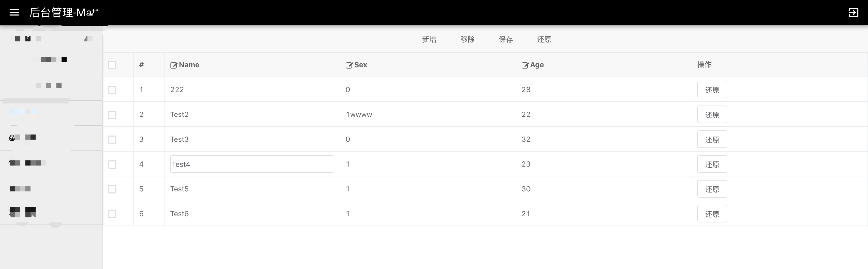Click the 保存 button to save changes
The image size is (868, 269).
(x=505, y=39)
